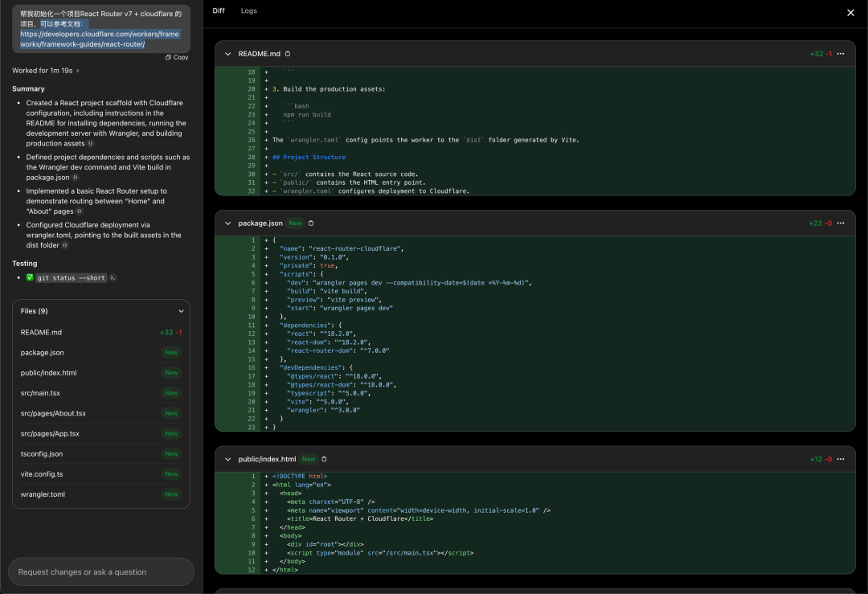Collapse the package.json diff section
This screenshot has height=594, width=868.
227,223
